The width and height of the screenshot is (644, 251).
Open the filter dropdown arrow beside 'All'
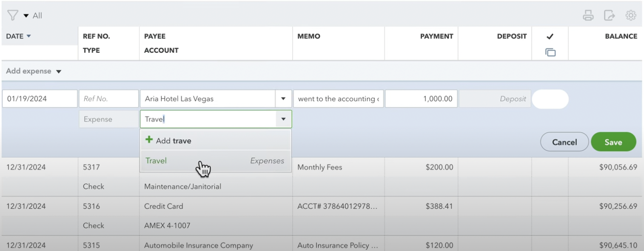pyautogui.click(x=26, y=14)
